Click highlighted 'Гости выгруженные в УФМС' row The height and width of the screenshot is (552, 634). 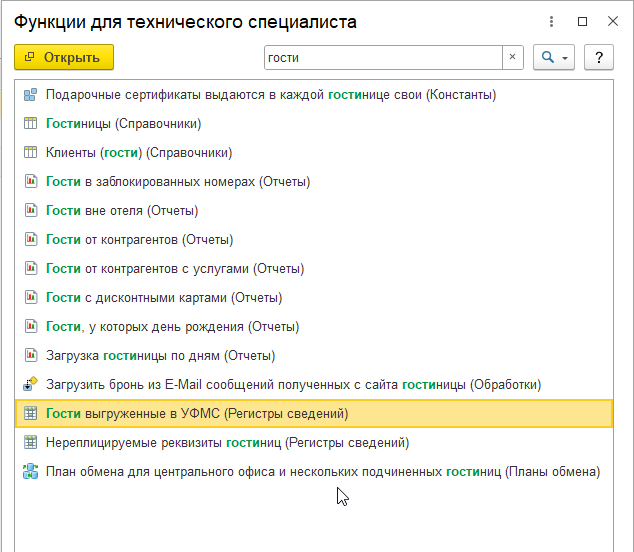pyautogui.click(x=314, y=413)
